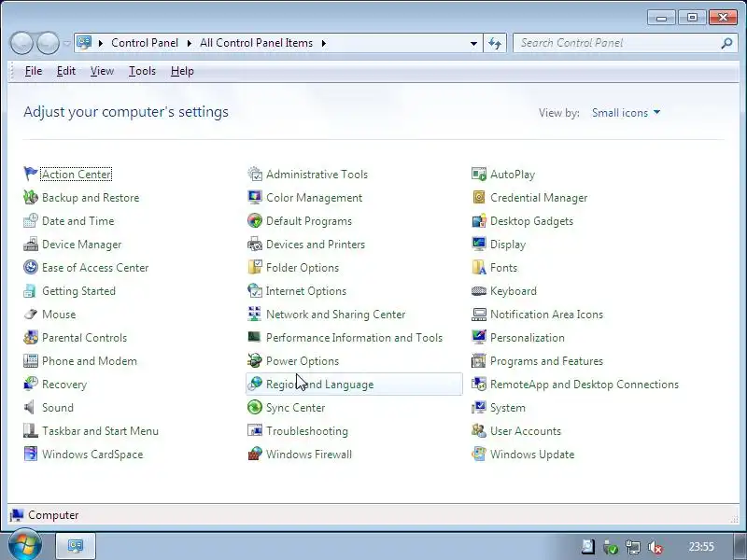747x560 pixels.
Task: Open the View menu
Action: pyautogui.click(x=102, y=71)
